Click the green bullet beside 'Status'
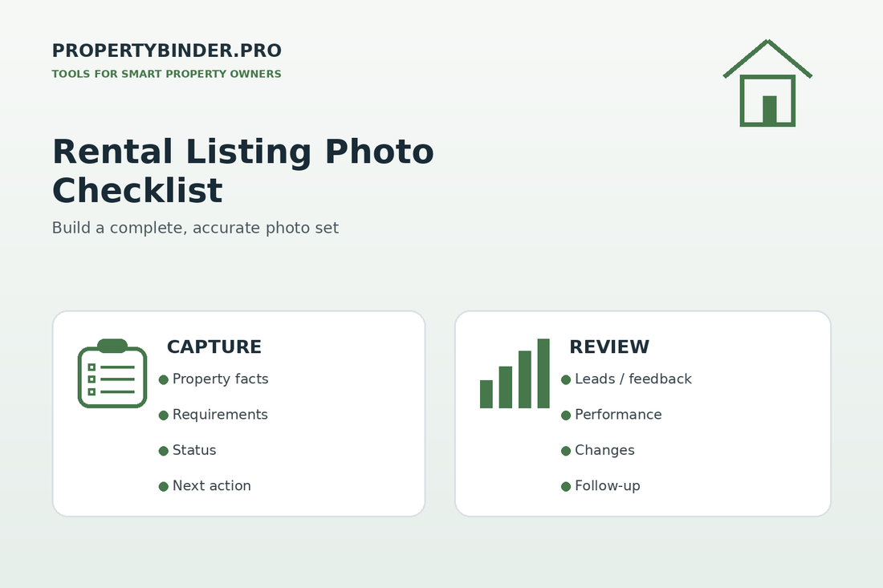Viewport: 883px width, 588px height. click(163, 451)
